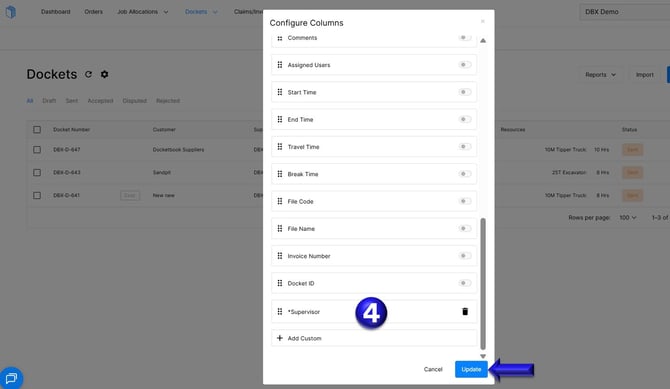This screenshot has height=389, width=670.
Task: Toggle the Assigned Users column switch
Action: coord(464,65)
